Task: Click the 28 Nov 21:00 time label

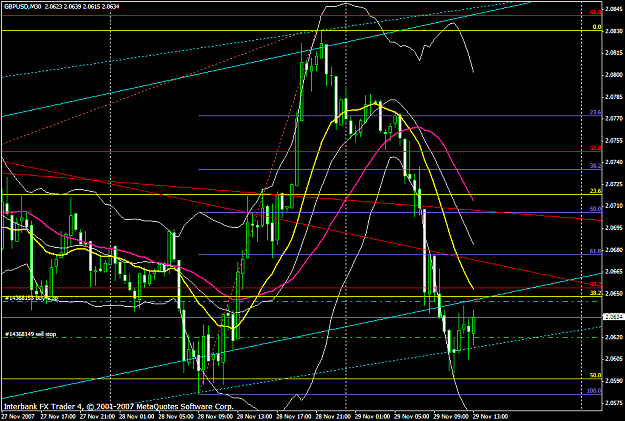Action: tap(332, 417)
